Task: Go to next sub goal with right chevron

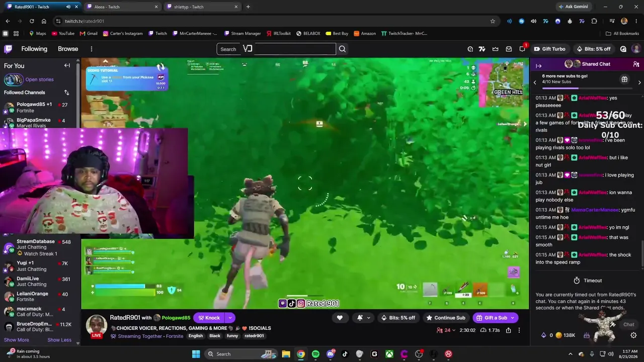Action: tap(639, 82)
